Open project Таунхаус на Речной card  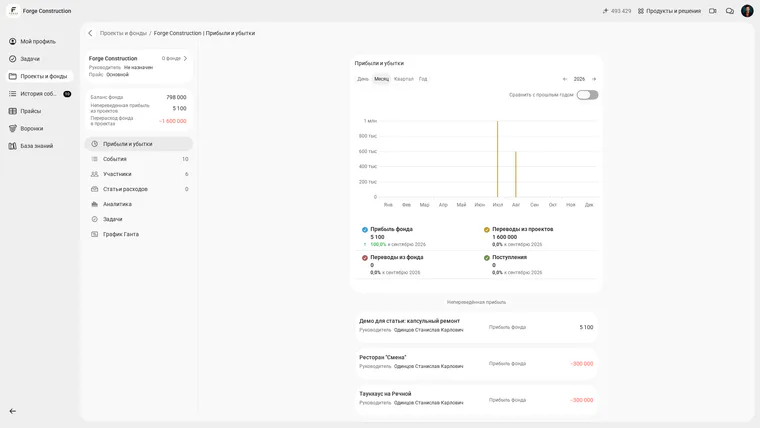(476, 400)
